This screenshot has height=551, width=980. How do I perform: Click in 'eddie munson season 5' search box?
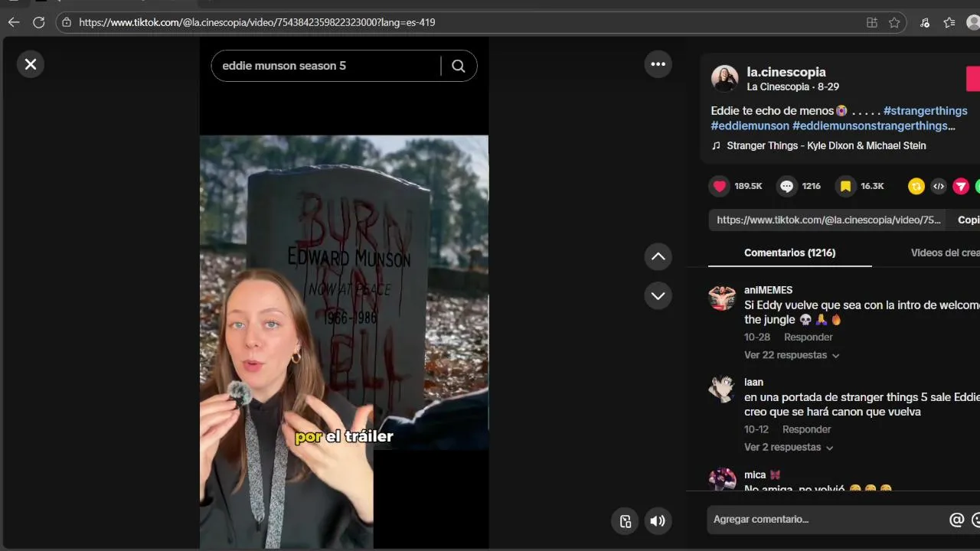click(327, 66)
